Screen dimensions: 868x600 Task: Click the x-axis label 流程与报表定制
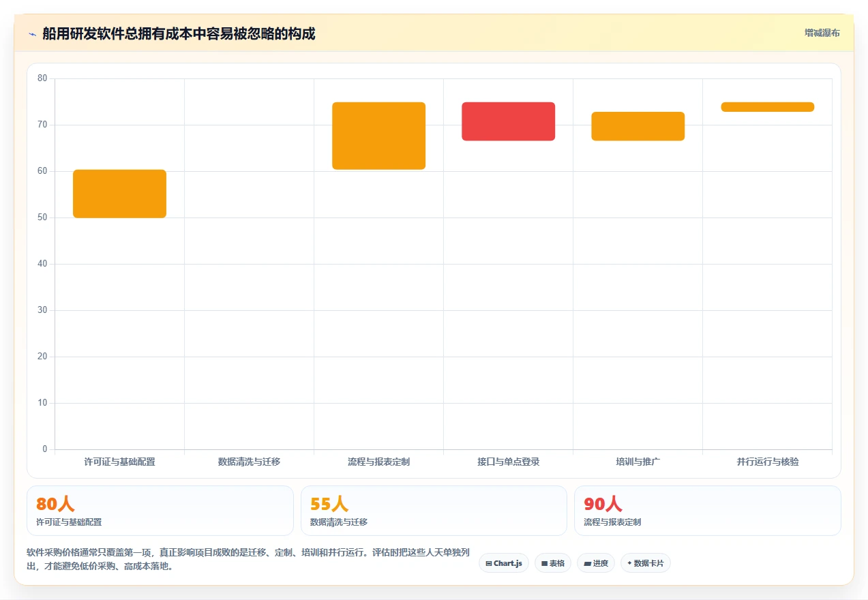pos(378,462)
